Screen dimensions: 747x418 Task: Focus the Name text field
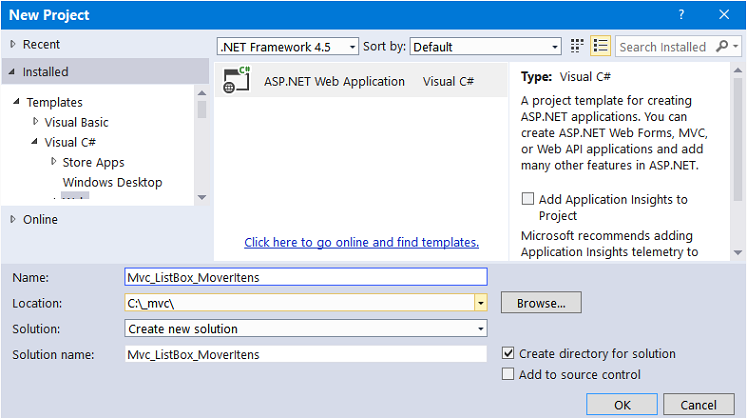pos(306,277)
